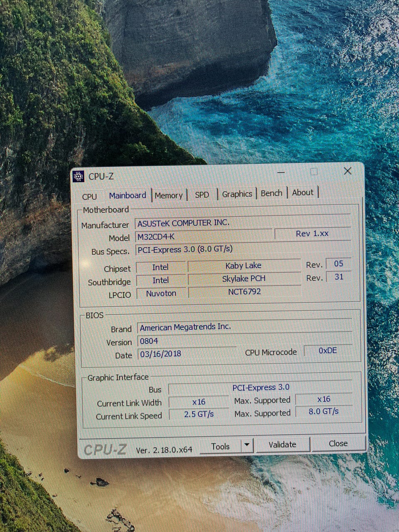Select the SPD tab
This screenshot has width=399, height=532.
[202, 195]
